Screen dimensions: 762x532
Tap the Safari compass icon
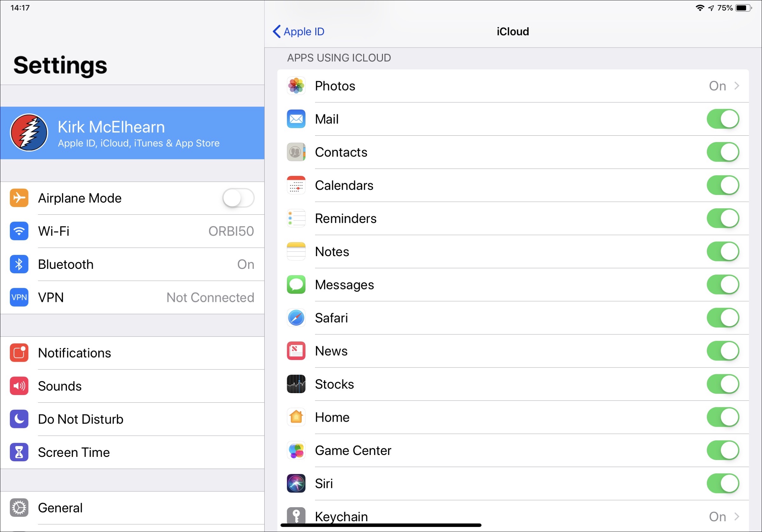point(296,318)
